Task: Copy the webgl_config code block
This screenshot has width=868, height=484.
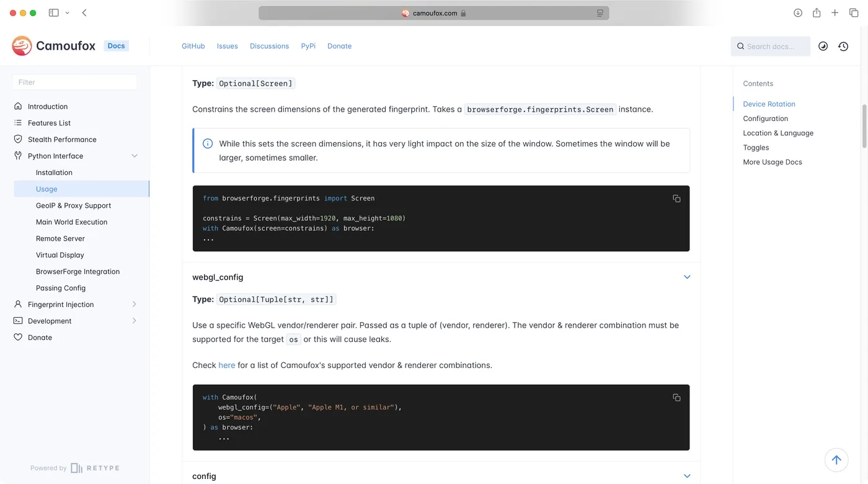Action: click(x=676, y=398)
